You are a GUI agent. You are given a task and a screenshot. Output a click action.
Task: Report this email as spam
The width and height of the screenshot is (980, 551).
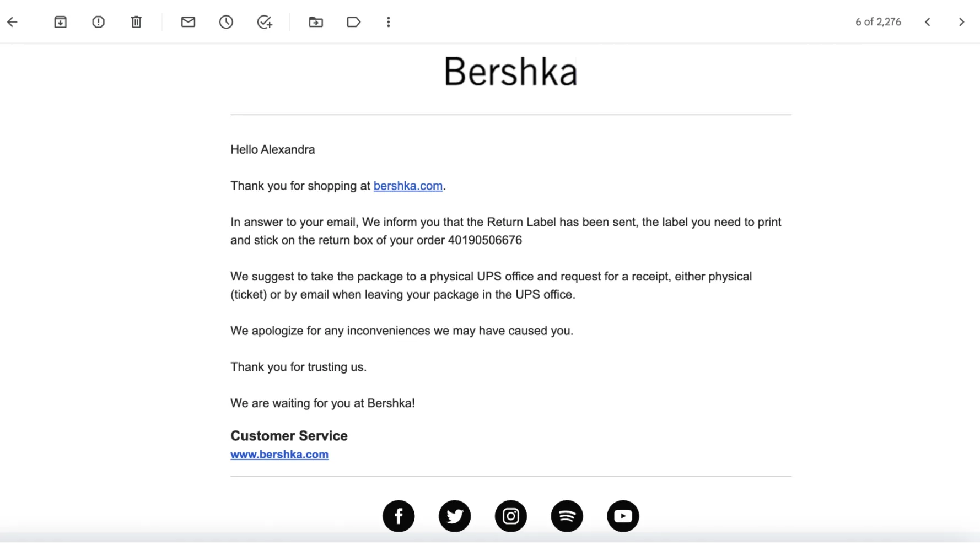pyautogui.click(x=98, y=22)
